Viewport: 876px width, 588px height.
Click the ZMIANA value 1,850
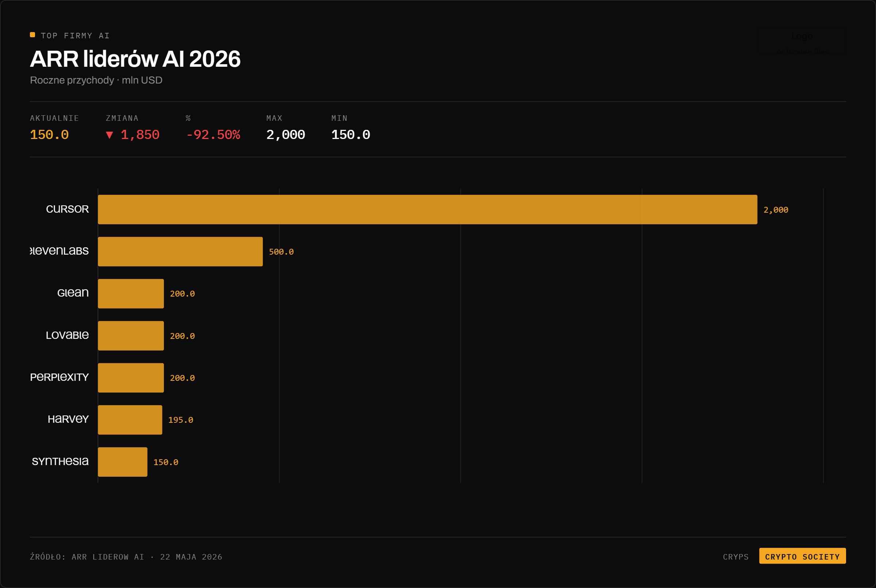tap(140, 135)
